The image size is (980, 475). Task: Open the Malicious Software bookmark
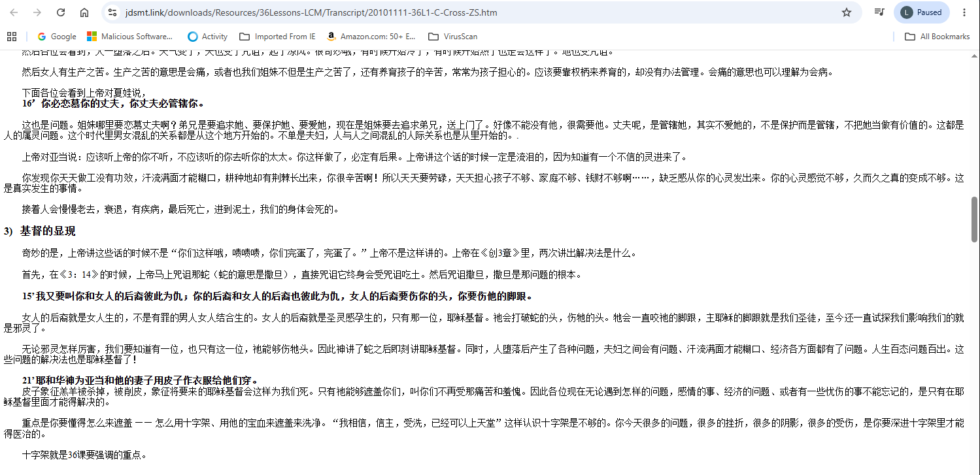(130, 37)
